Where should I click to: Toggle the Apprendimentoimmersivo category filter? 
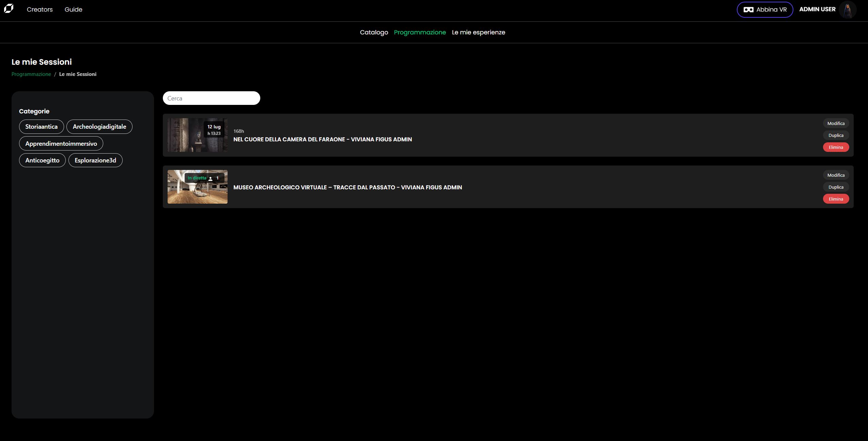61,143
